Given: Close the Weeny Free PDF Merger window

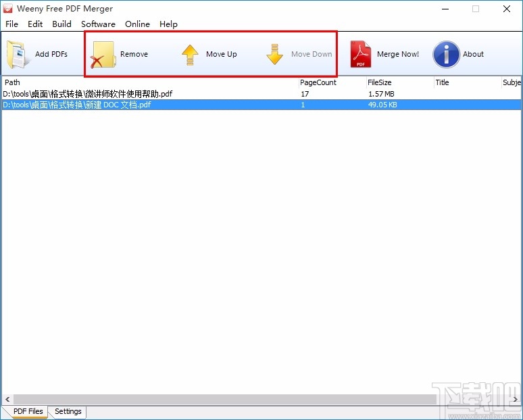Looking at the screenshot, I should (x=507, y=9).
